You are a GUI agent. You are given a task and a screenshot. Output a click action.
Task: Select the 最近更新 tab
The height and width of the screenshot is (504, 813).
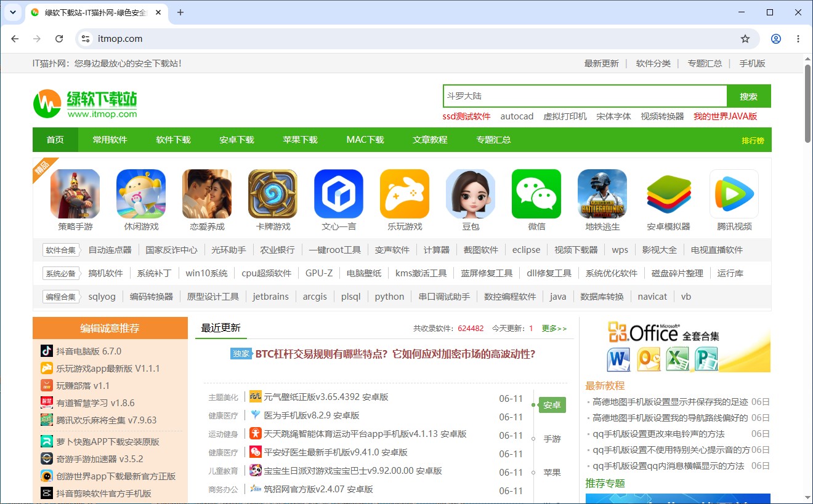pos(221,327)
